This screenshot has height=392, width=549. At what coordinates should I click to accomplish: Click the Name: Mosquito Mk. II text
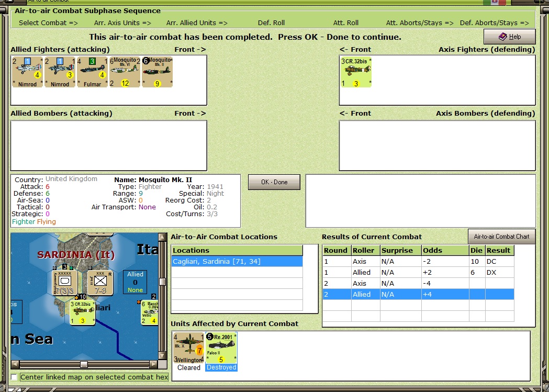click(x=153, y=180)
